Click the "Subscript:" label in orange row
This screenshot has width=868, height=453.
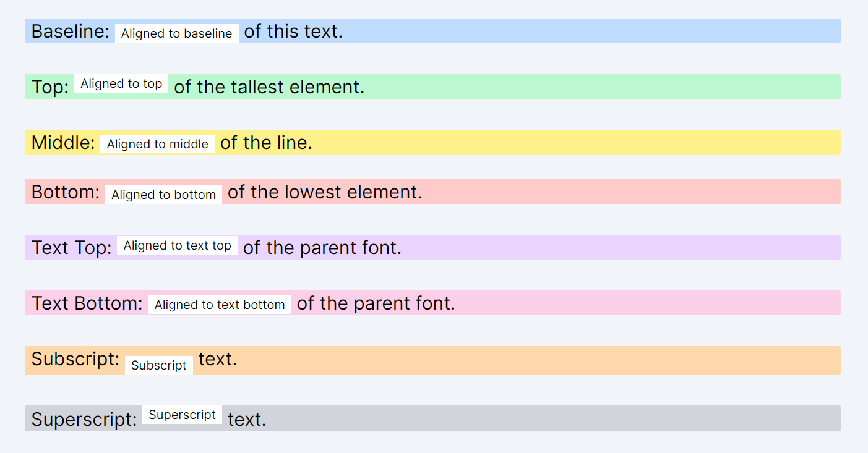click(75, 359)
